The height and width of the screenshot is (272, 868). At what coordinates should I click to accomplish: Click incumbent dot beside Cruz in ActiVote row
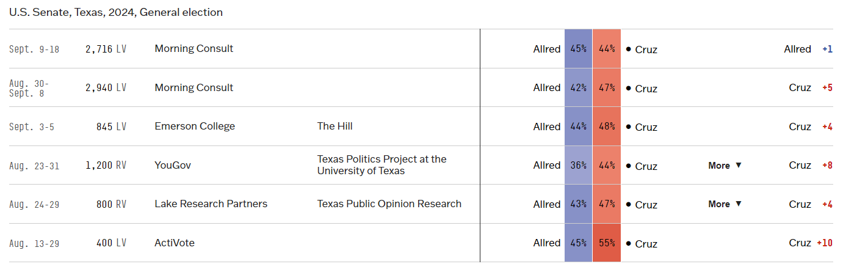[628, 243]
